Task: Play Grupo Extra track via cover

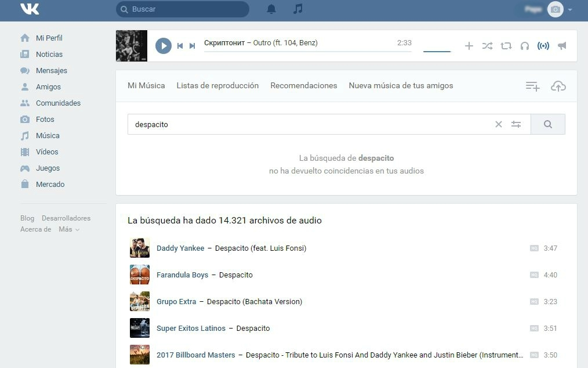Action: pos(140,301)
